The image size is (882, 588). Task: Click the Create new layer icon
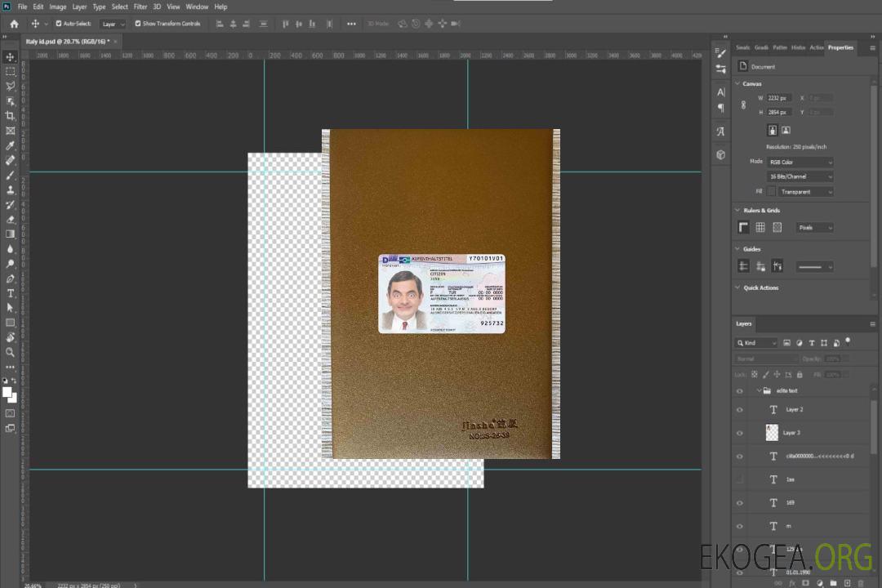point(847,583)
